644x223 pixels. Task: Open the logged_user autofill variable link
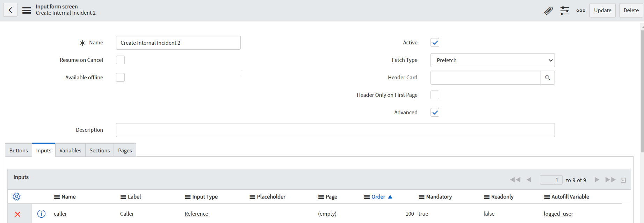pyautogui.click(x=558, y=214)
